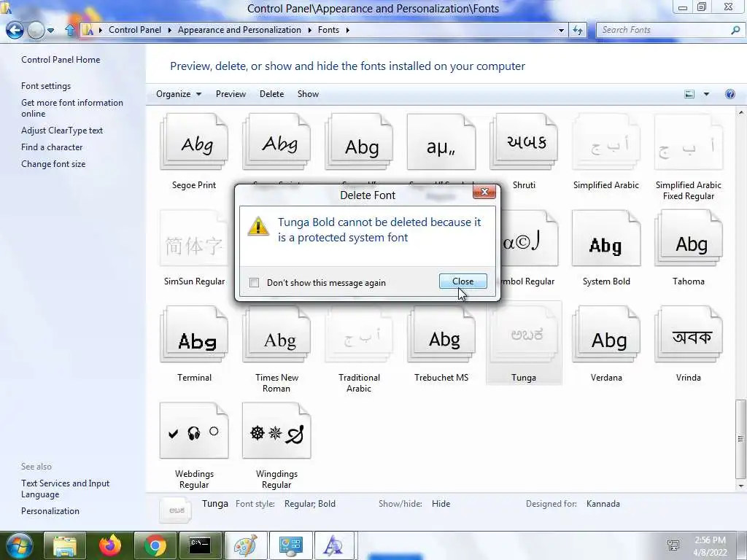747x560 pixels.
Task: Select the Shruti font icon
Action: coord(524,142)
